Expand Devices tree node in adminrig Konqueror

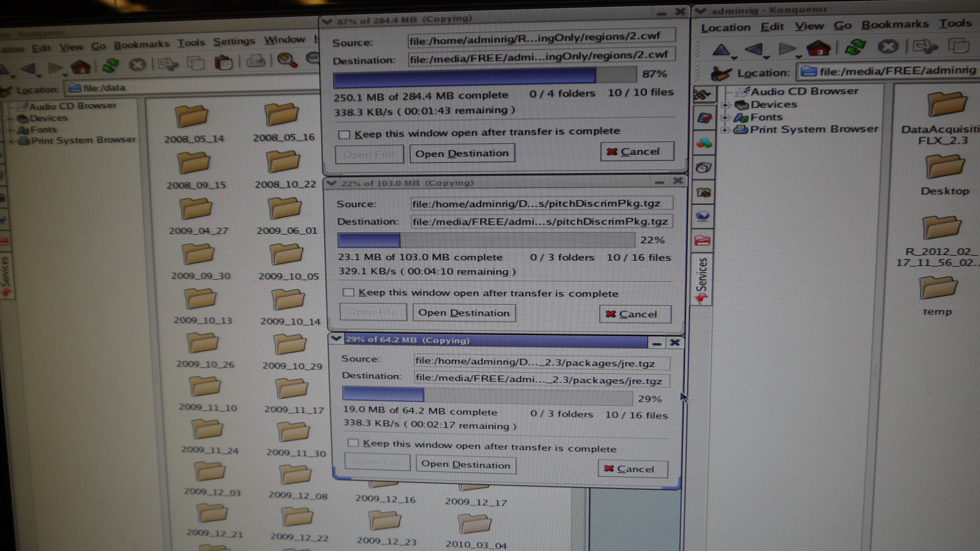coord(725,105)
